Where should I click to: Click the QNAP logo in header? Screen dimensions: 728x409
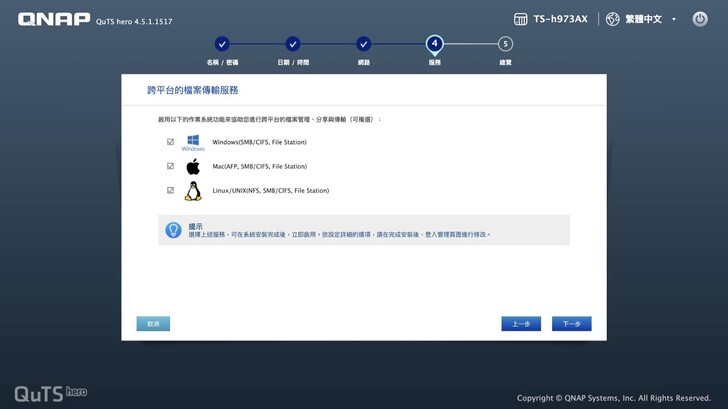point(53,19)
